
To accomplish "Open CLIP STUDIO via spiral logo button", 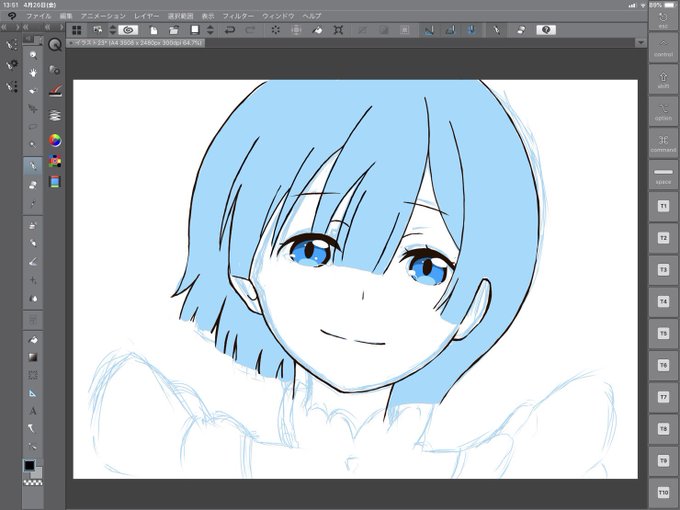I will (128, 30).
